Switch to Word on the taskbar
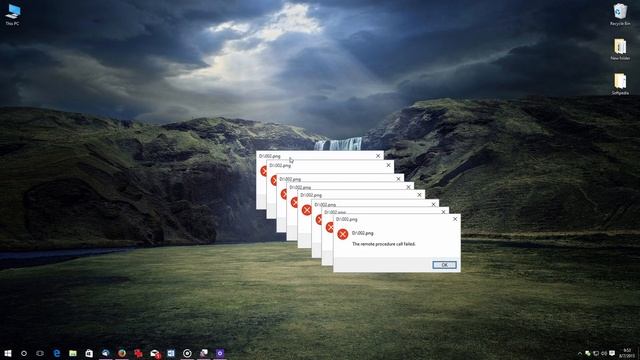The width and height of the screenshot is (640, 360). click(171, 353)
